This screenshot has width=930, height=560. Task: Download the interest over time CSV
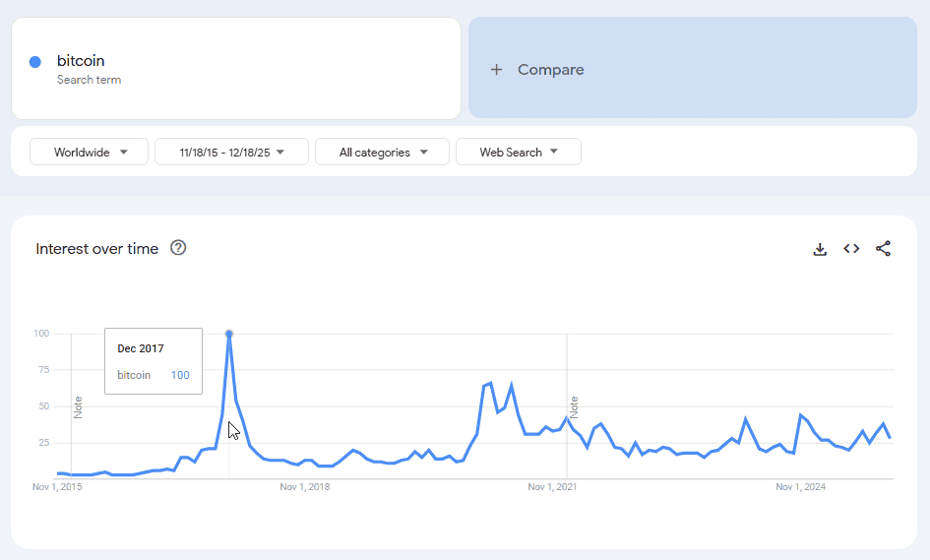tap(820, 249)
